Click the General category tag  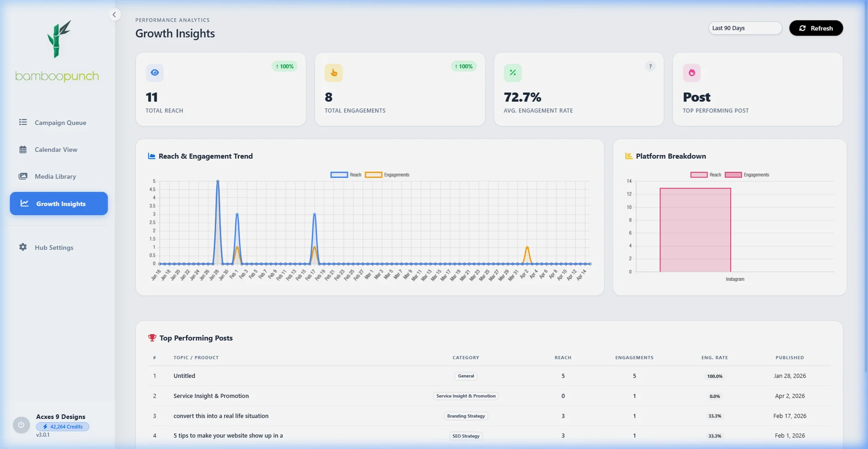tap(466, 376)
